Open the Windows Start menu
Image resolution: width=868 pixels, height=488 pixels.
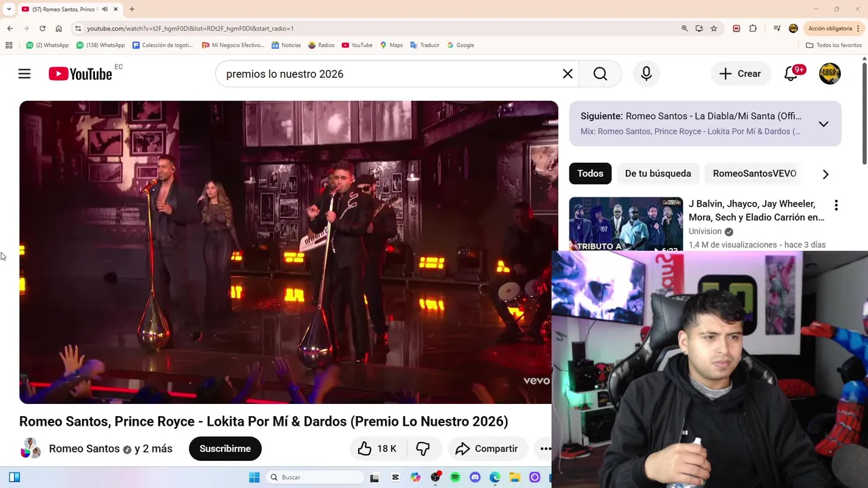click(254, 477)
